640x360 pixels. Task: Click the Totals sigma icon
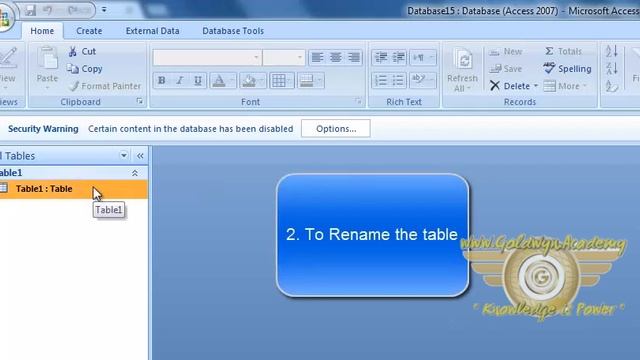[x=549, y=51]
